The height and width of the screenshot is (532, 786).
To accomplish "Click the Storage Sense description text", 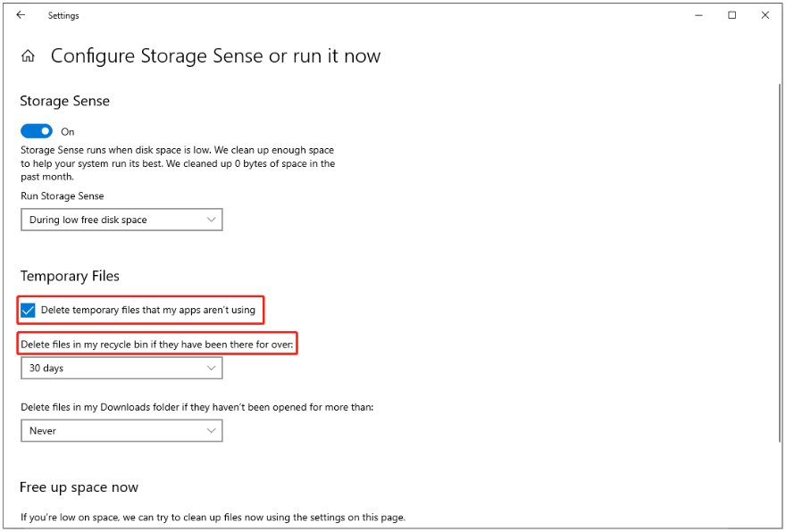I will 179,163.
